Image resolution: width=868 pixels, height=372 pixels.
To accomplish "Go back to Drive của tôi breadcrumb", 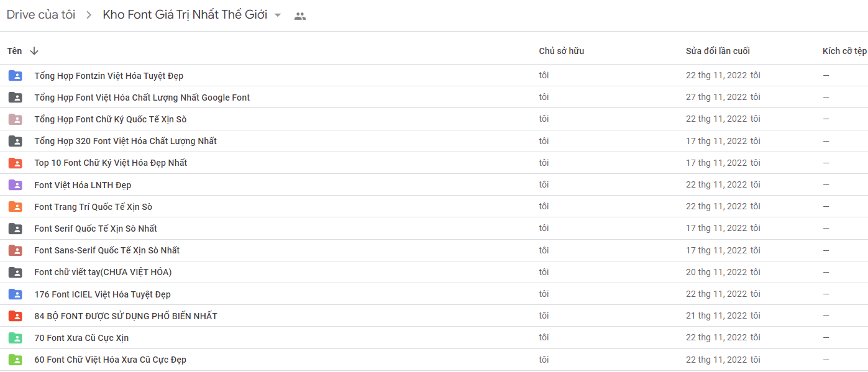I will [x=41, y=15].
